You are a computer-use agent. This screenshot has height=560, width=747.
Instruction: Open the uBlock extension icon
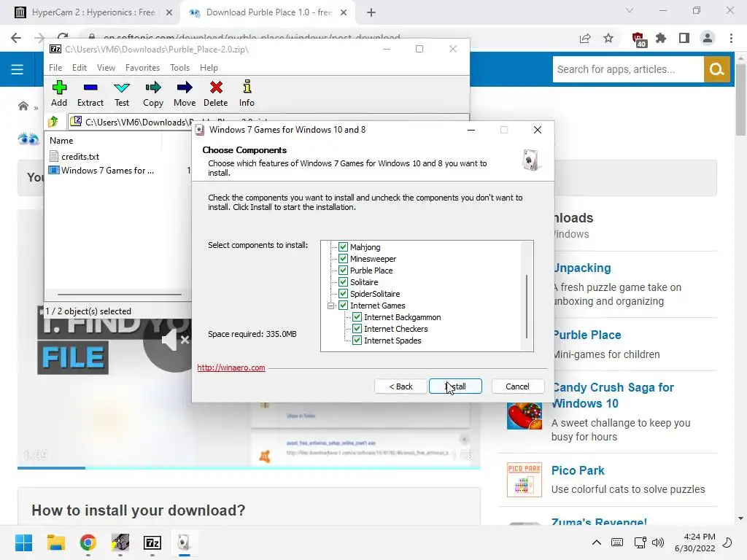pos(638,39)
